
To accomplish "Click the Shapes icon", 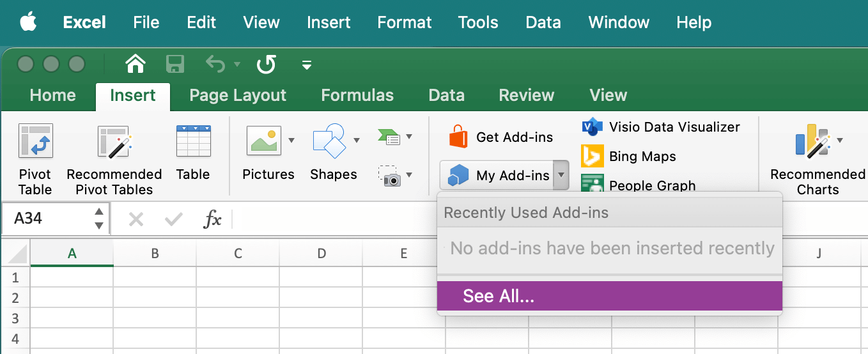I will coord(329,141).
